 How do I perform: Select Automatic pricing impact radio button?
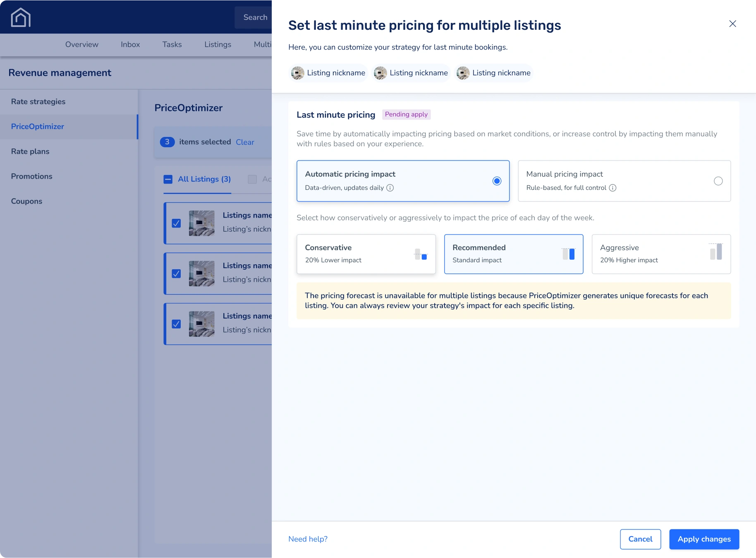[x=497, y=181]
